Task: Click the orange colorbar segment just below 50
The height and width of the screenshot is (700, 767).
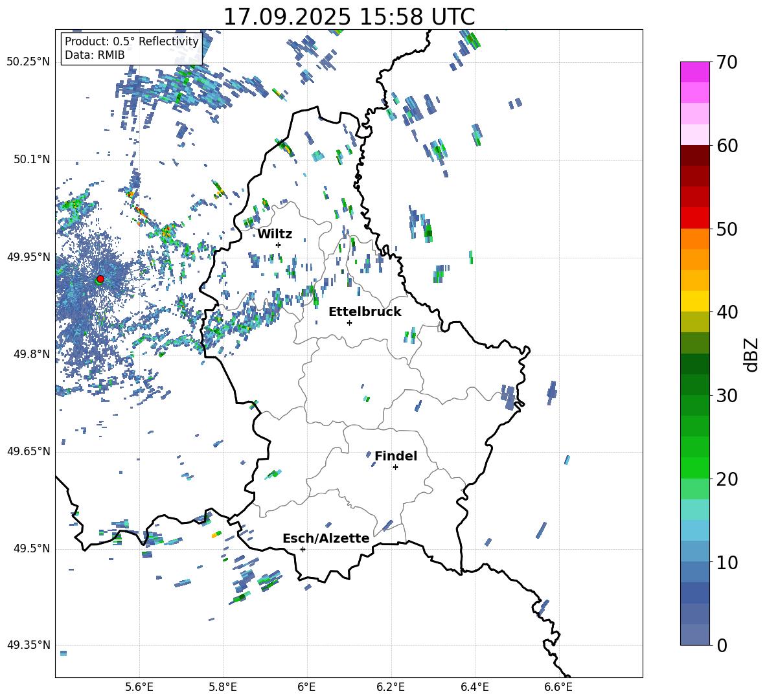Action: [x=695, y=239]
